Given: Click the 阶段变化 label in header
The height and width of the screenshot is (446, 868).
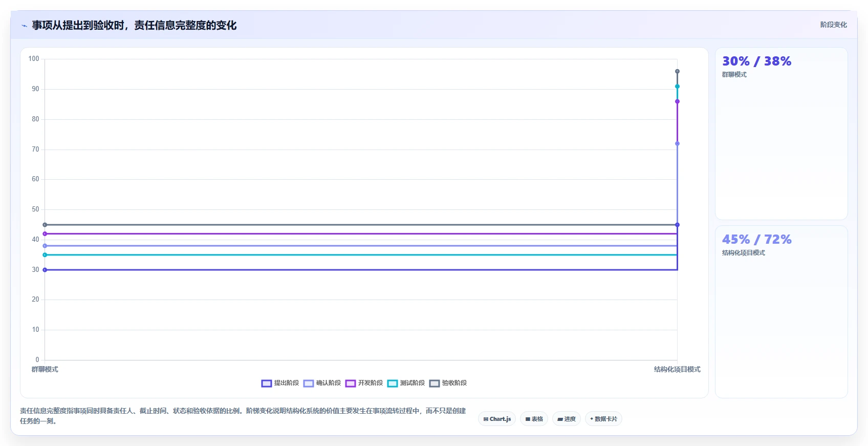Looking at the screenshot, I should point(833,25).
